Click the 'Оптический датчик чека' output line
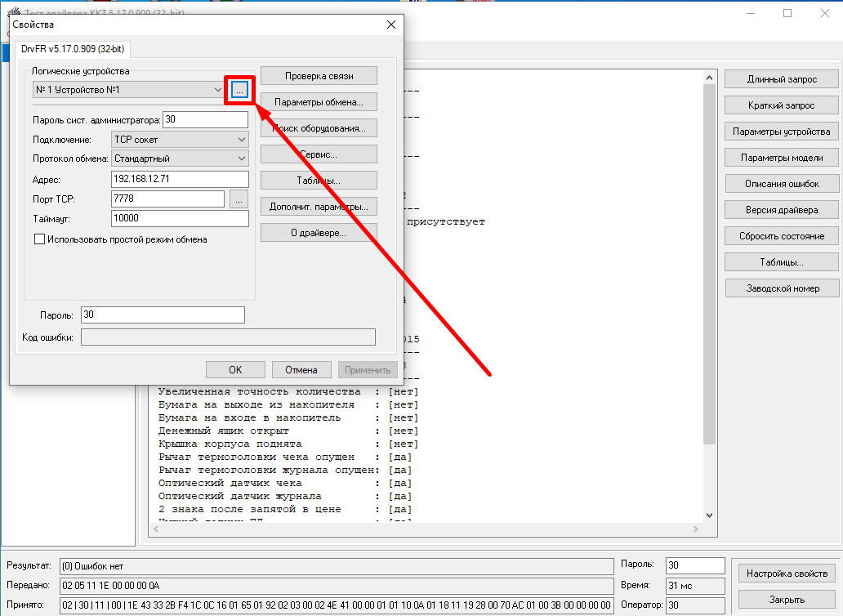This screenshot has width=843, height=616. pyautogui.click(x=285, y=483)
